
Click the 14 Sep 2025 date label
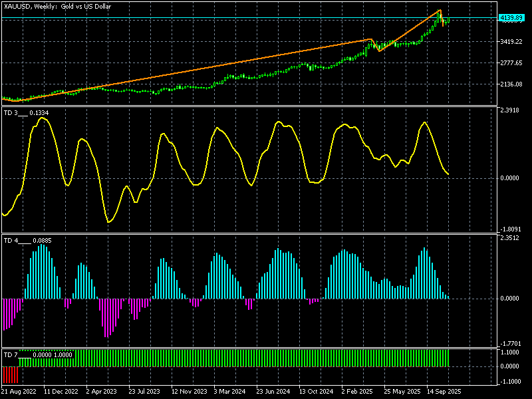pyautogui.click(x=444, y=392)
